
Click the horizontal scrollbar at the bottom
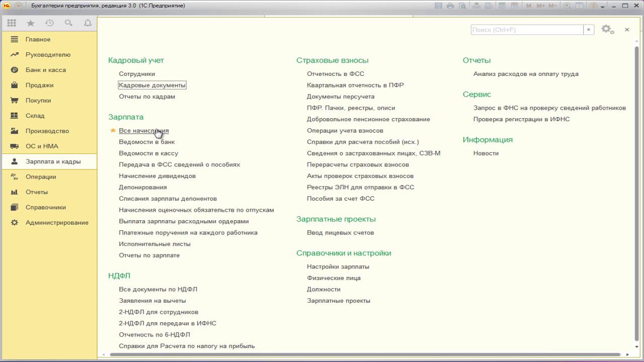pos(365,354)
